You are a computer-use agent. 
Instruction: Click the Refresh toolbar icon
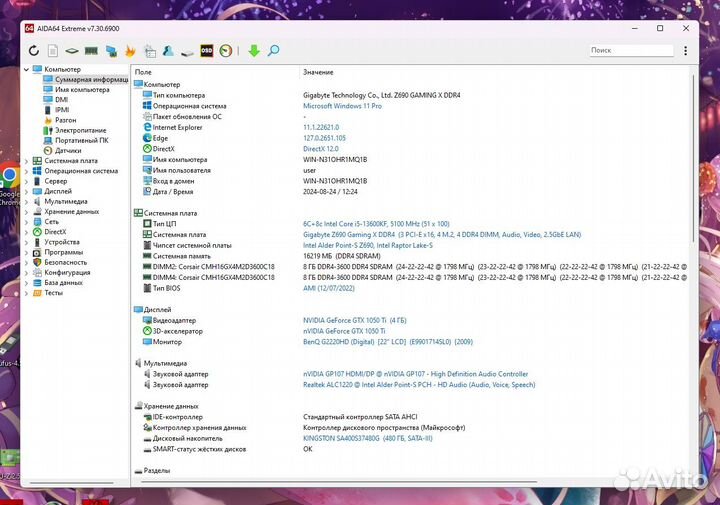(x=35, y=50)
